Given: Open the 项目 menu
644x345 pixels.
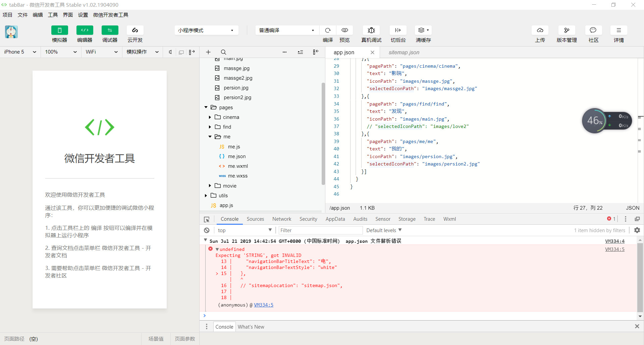Looking at the screenshot, I should coord(7,15).
